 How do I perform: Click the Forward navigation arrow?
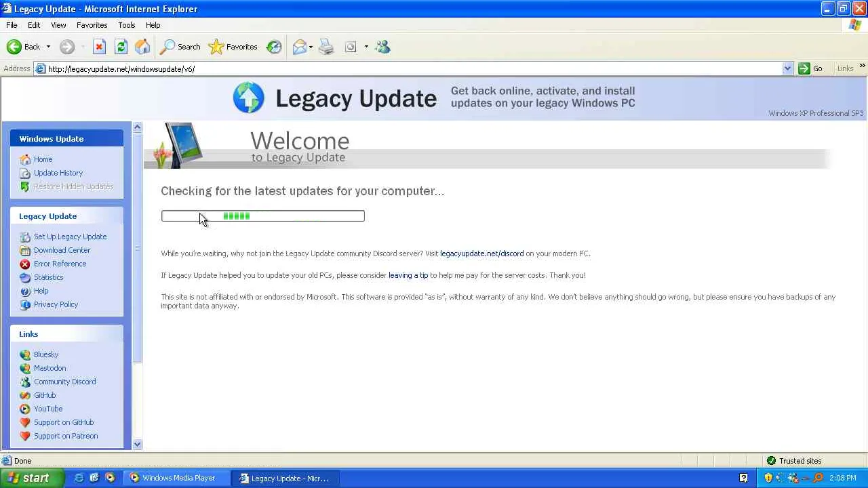[x=66, y=47]
